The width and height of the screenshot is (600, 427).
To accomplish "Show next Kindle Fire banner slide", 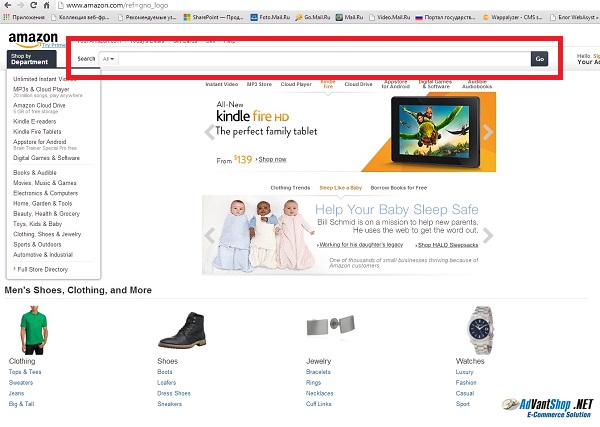I will click(488, 132).
